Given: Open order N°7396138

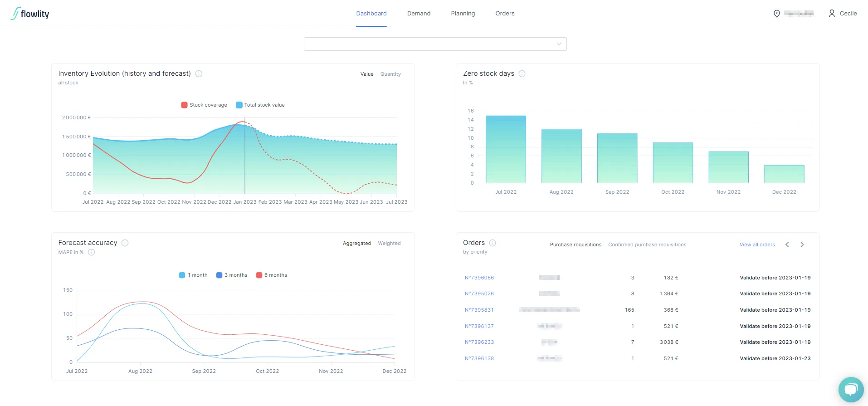Looking at the screenshot, I should [x=479, y=358].
